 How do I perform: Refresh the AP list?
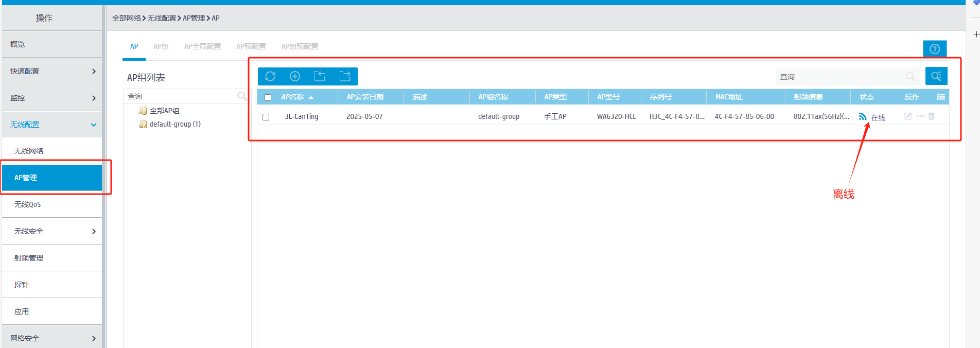coord(270,76)
